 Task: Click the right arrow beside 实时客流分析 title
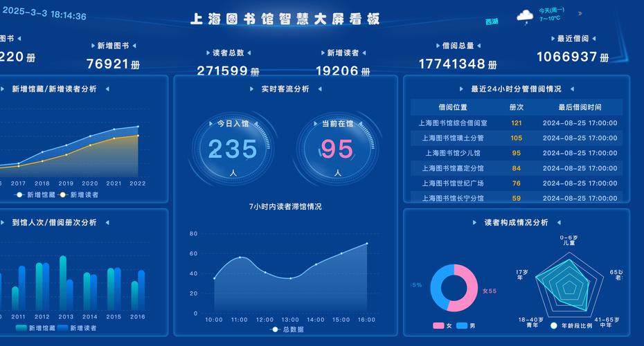(x=317, y=89)
